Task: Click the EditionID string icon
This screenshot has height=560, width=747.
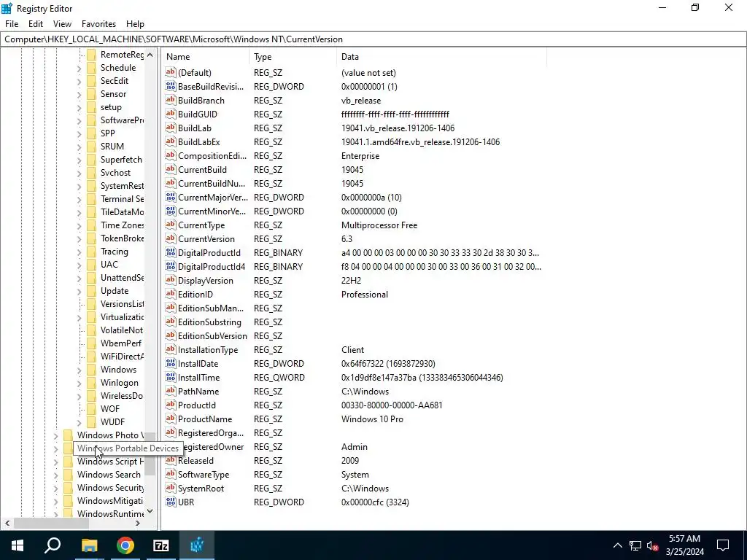Action: pyautogui.click(x=171, y=295)
